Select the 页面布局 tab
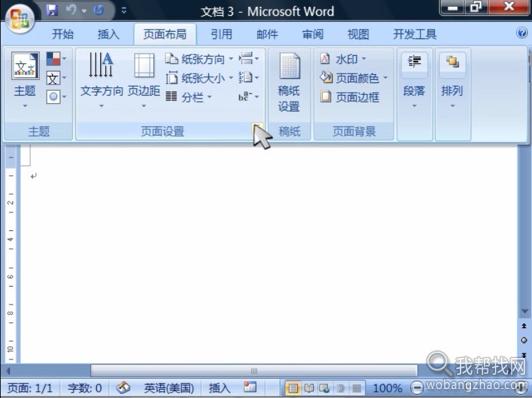Viewport: 532px width, 398px height. 165,34
